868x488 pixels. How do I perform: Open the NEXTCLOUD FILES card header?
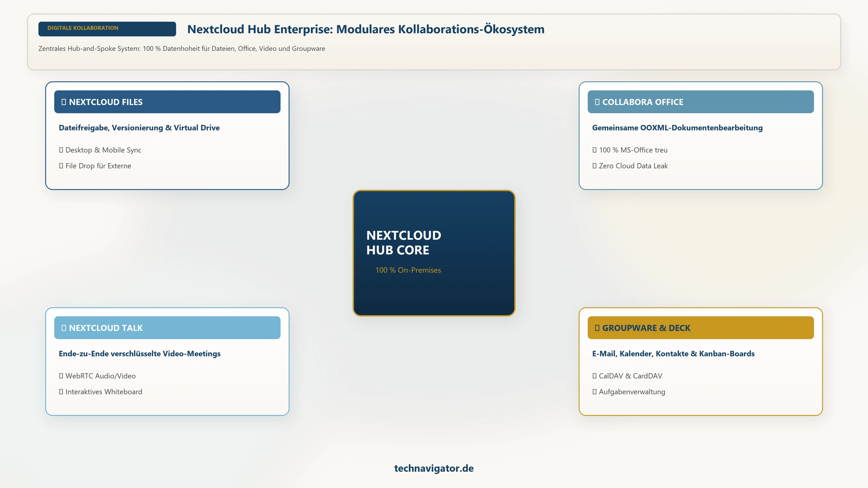(x=167, y=102)
